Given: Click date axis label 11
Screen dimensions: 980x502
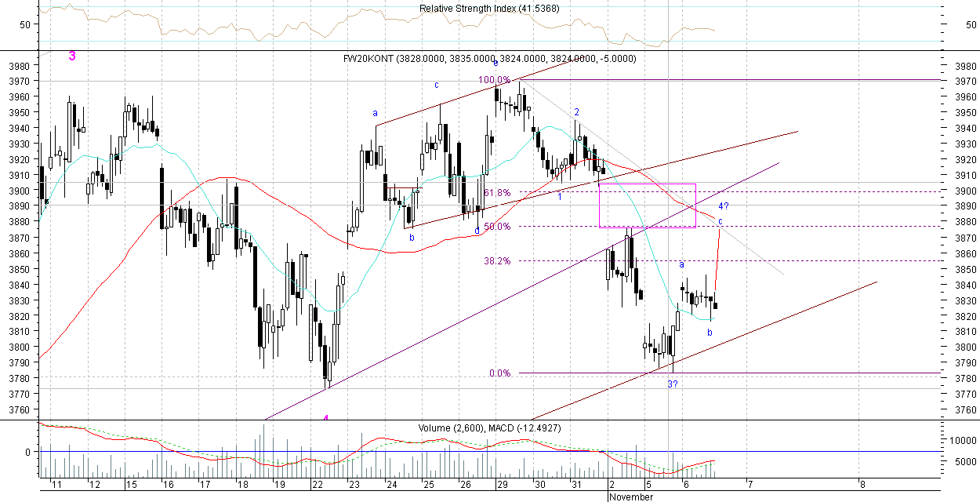Looking at the screenshot, I should pos(58,485).
